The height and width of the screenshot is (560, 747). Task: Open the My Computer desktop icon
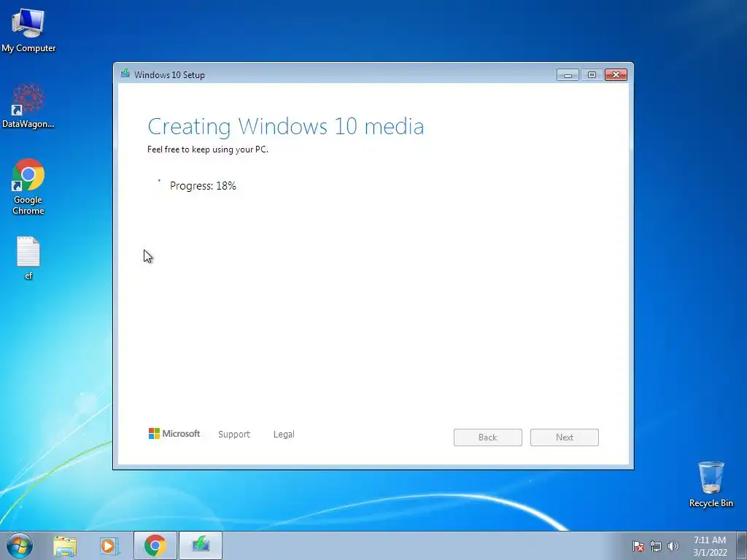(x=28, y=29)
